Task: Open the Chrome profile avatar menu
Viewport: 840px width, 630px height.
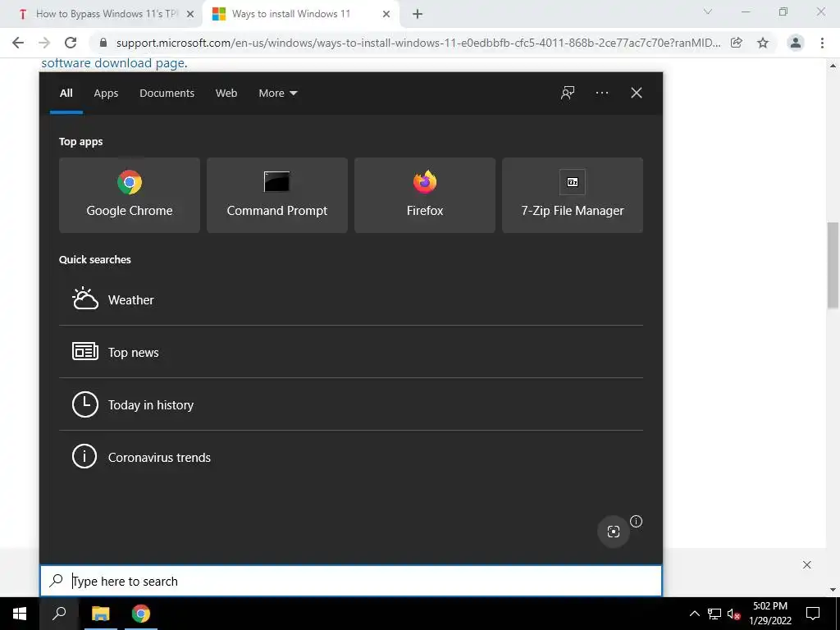Action: click(796, 43)
